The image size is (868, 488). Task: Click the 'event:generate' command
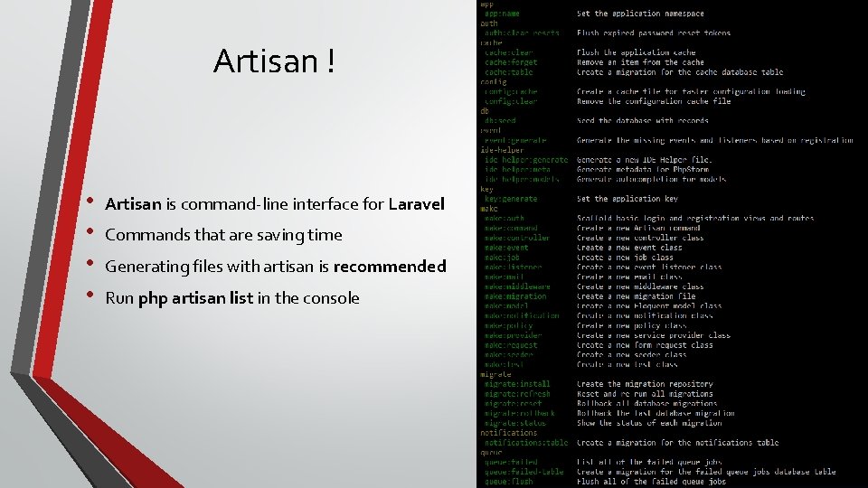tap(515, 141)
